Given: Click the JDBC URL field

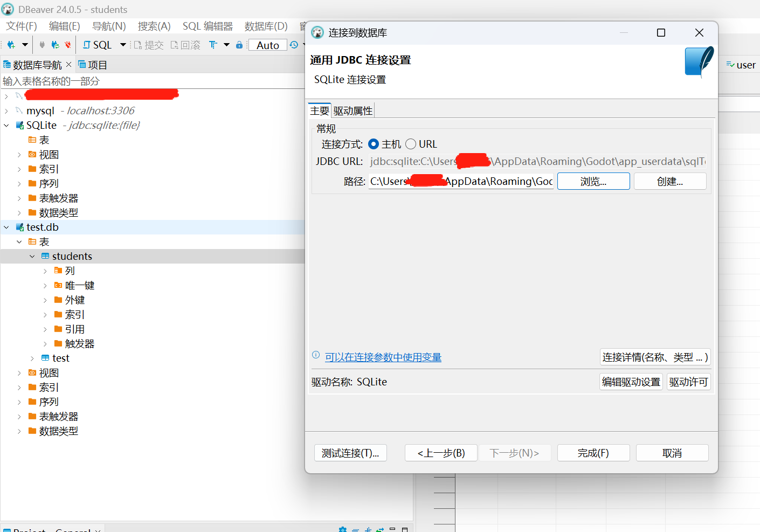Looking at the screenshot, I should 537,161.
